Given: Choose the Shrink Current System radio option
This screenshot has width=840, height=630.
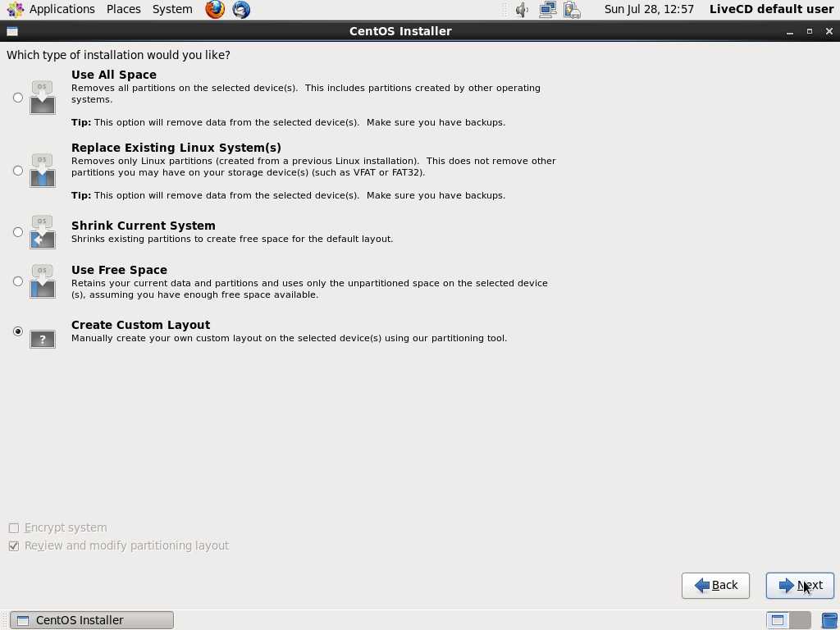Looking at the screenshot, I should click(18, 232).
